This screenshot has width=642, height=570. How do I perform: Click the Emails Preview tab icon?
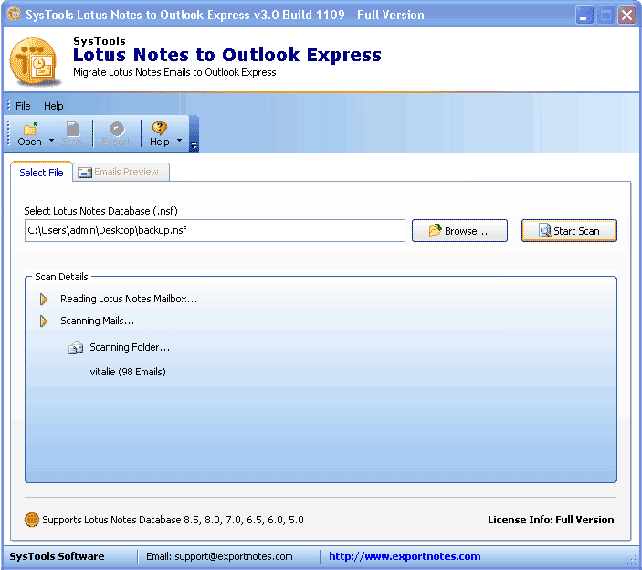point(85,172)
